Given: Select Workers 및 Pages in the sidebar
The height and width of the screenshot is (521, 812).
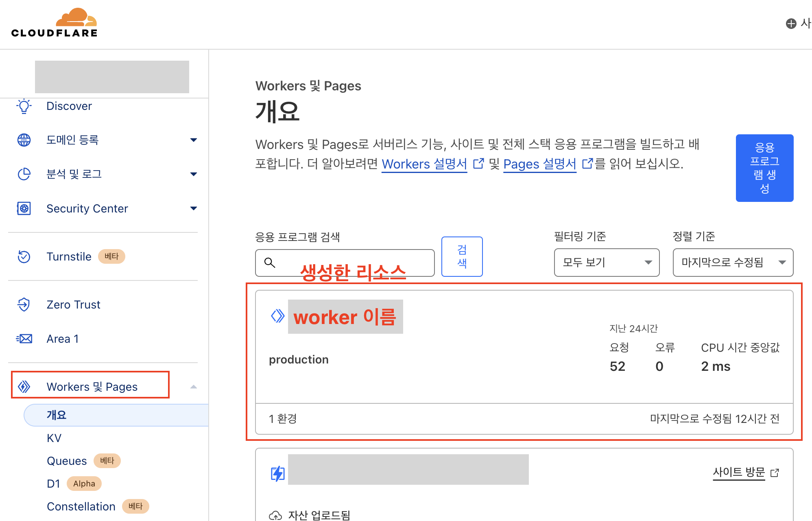Looking at the screenshot, I should 92,387.
